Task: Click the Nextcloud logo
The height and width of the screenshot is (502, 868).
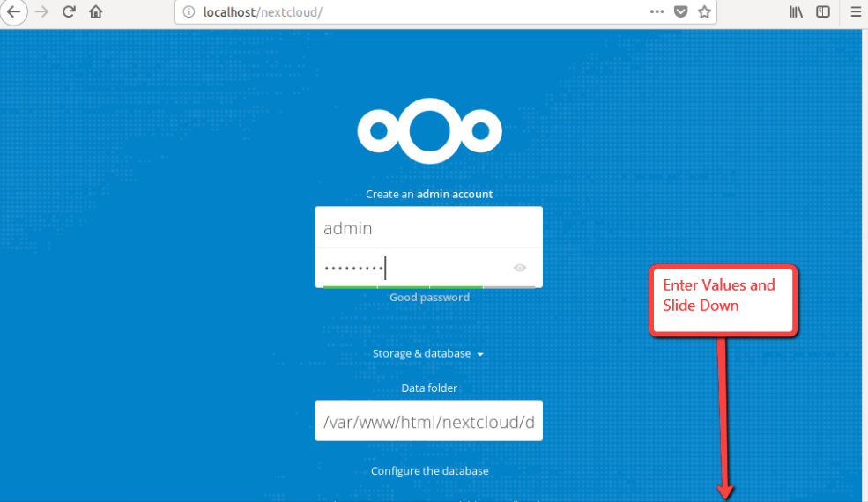Action: tap(429, 131)
